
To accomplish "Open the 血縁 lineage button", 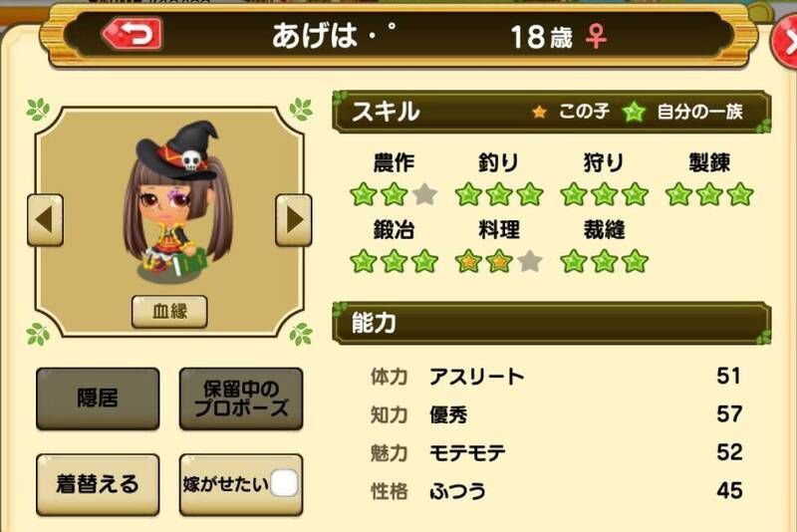I will [169, 312].
